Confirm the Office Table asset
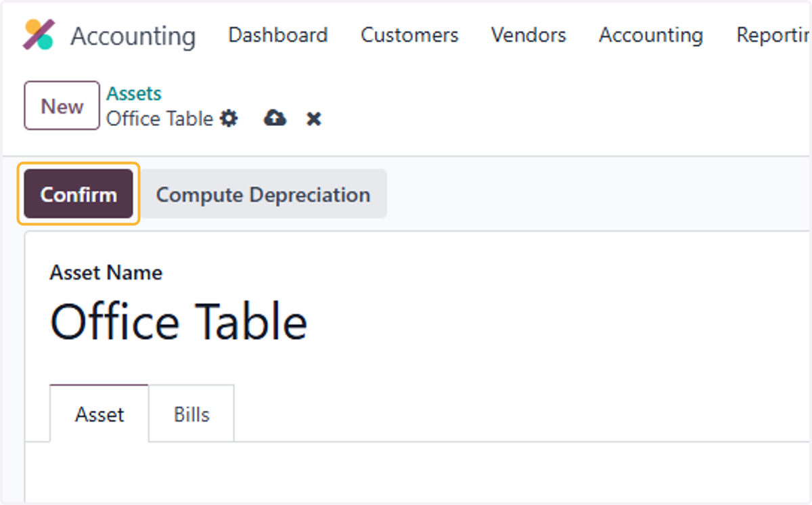Screen dimensions: 812x505 pyautogui.click(x=78, y=194)
